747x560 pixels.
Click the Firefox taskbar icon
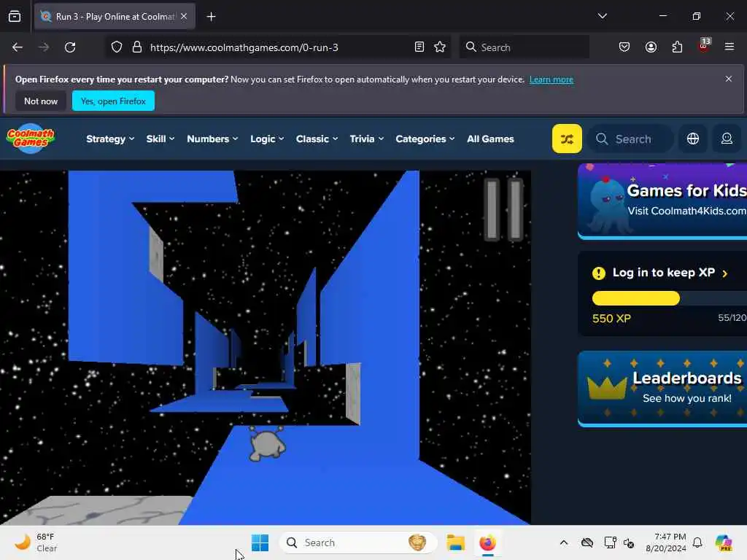(x=487, y=542)
